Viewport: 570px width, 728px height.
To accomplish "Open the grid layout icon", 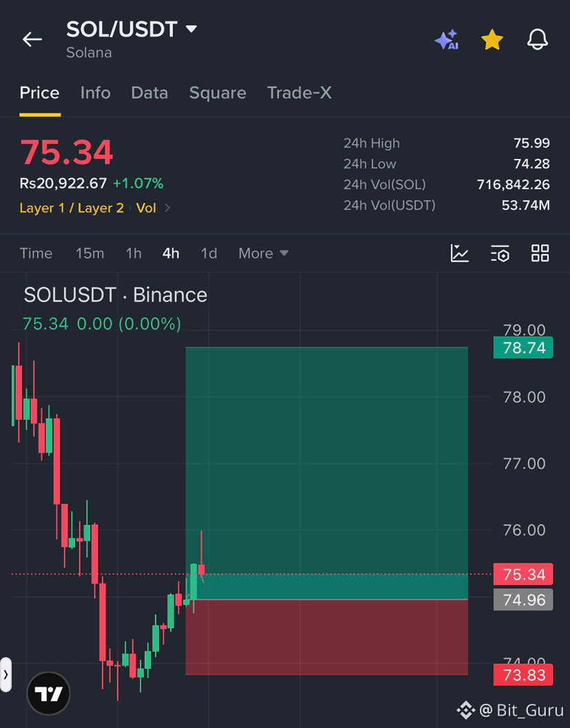I will (540, 253).
